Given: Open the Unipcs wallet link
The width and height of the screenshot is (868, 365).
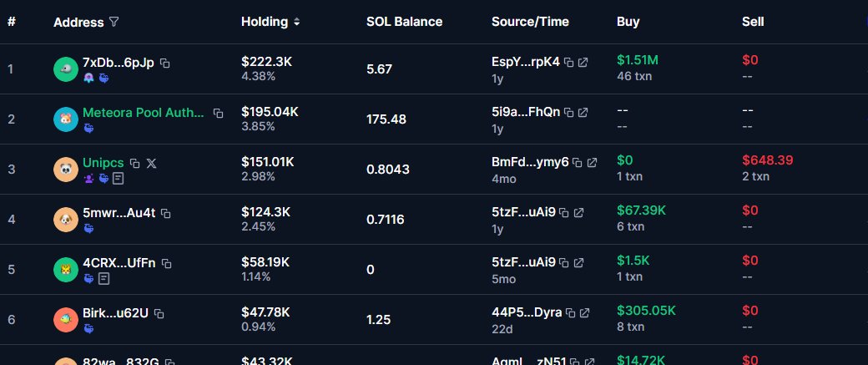Looking at the screenshot, I should (x=103, y=163).
